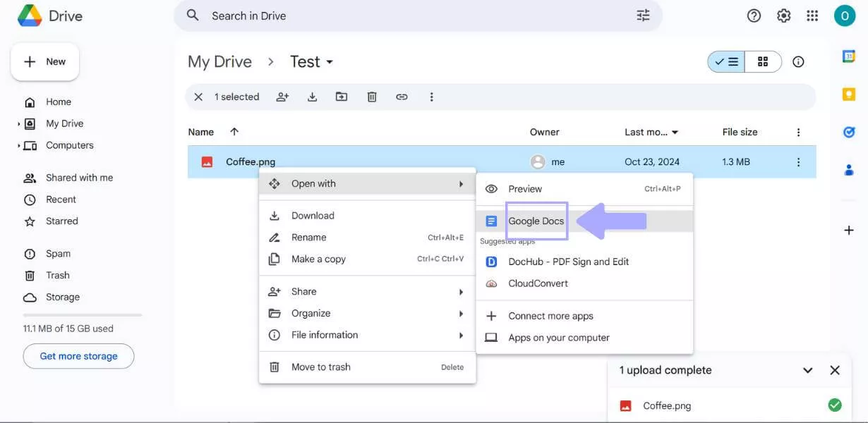The width and height of the screenshot is (868, 423).
Task: Deselect the file with the X toggle
Action: pos(198,97)
